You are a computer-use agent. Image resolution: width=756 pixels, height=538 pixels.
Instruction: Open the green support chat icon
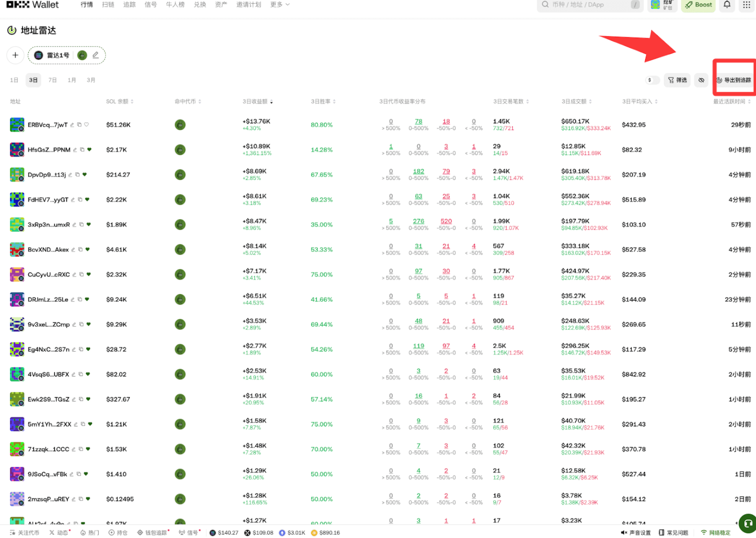747,523
